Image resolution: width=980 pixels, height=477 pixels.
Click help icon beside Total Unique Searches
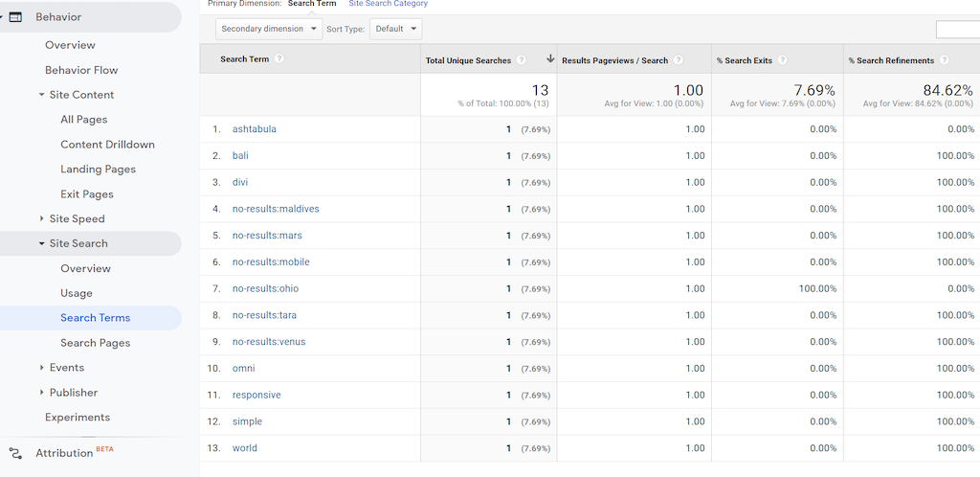[522, 60]
